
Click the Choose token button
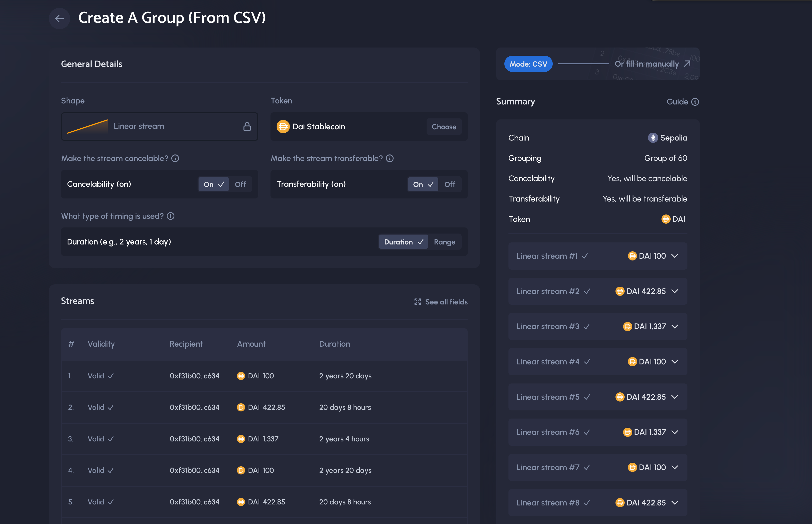coord(444,126)
